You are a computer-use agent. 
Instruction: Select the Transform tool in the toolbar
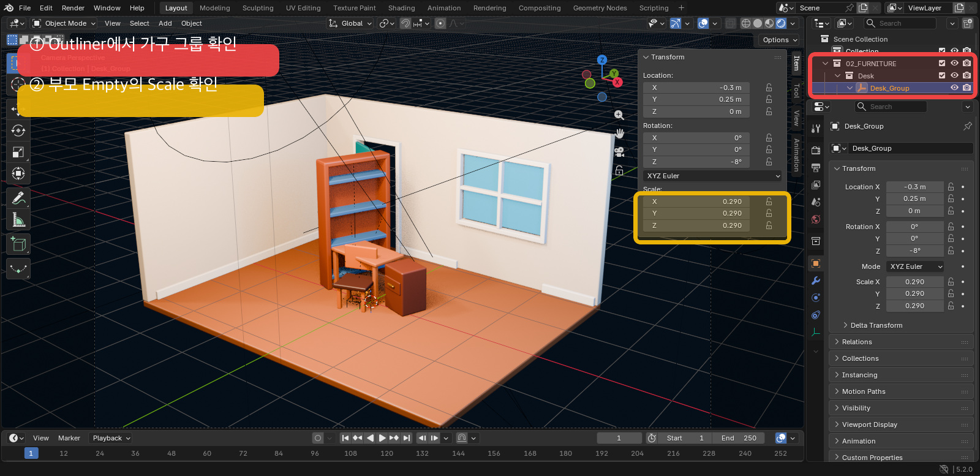(18, 173)
